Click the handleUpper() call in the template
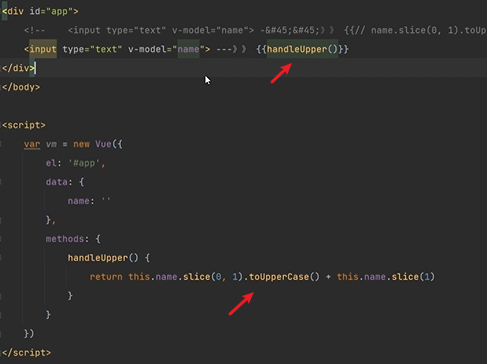The width and height of the screenshot is (487, 364). coord(302,49)
